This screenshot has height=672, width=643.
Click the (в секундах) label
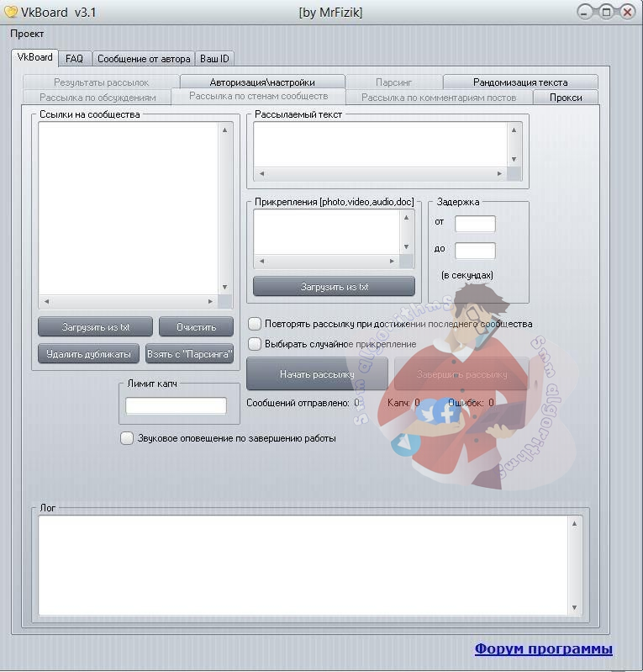(467, 275)
